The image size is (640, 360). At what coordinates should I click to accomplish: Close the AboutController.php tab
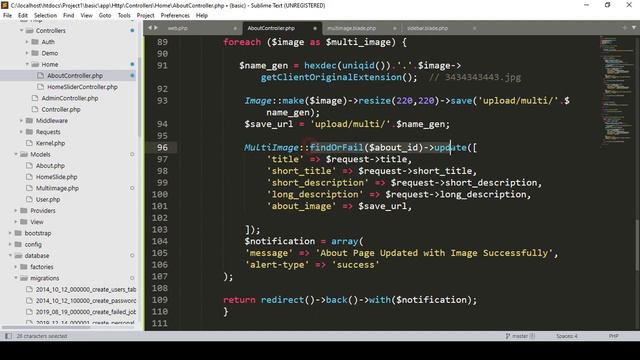[x=315, y=28]
